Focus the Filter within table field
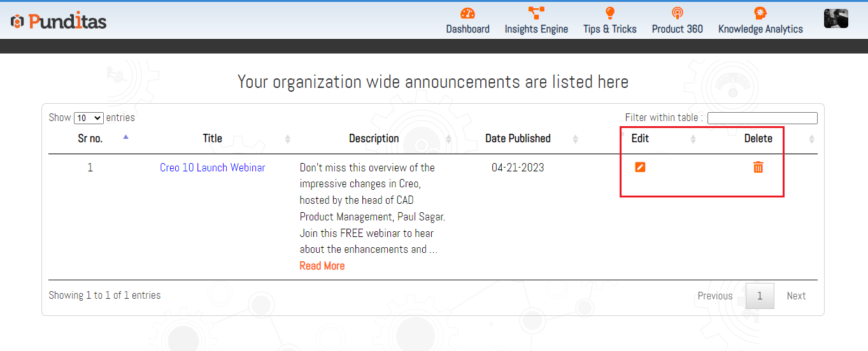The image size is (868, 351). click(x=762, y=118)
